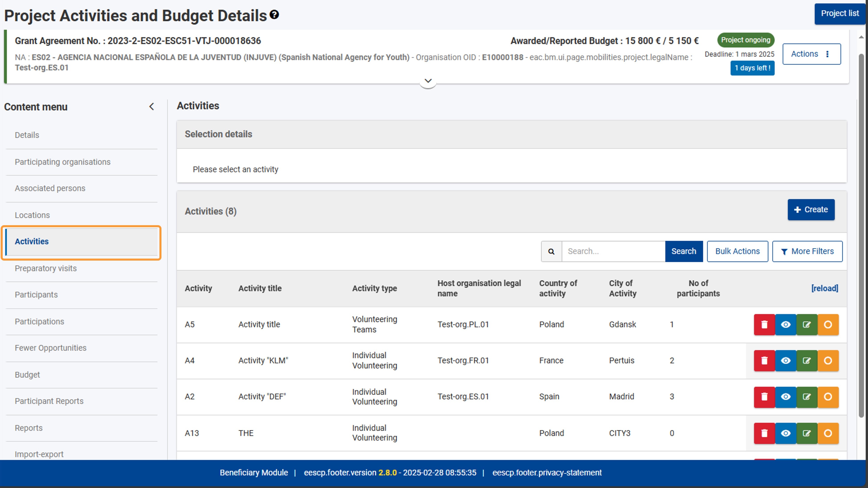
Task: Create a new activity with the Create button
Action: 811,209
